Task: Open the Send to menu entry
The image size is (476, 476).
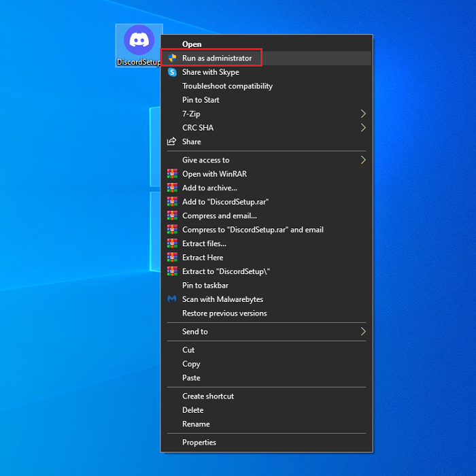Action: (x=267, y=332)
